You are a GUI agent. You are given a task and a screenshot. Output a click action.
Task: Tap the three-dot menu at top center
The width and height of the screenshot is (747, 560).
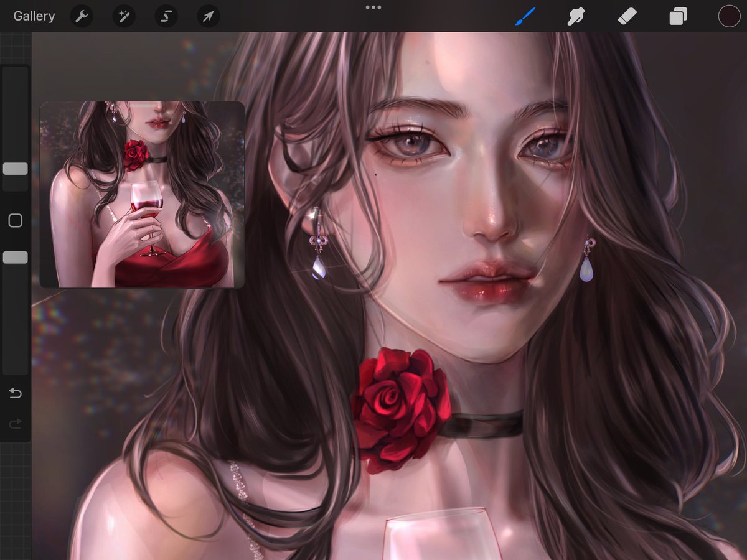(374, 7)
